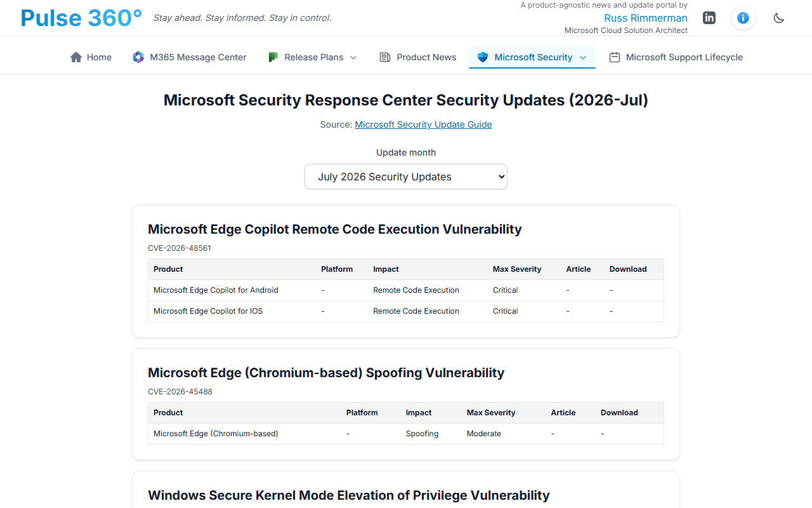Open the LinkedIn profile icon
The image size is (812, 508).
[709, 18]
